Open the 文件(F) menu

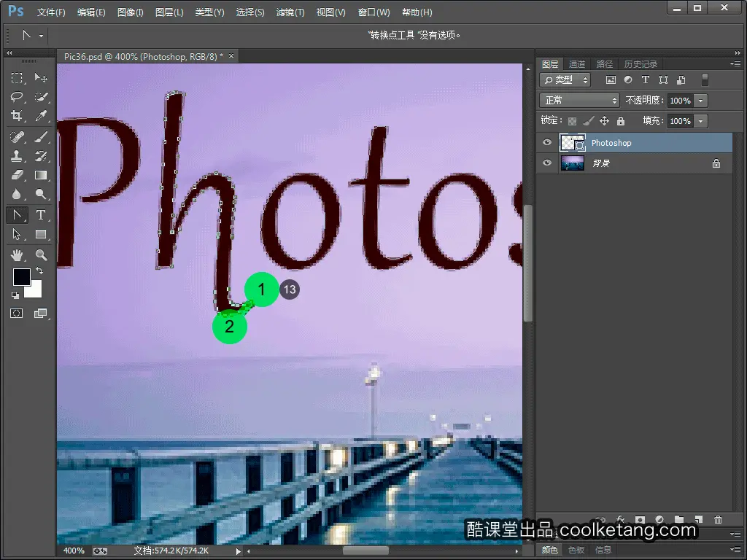click(51, 12)
